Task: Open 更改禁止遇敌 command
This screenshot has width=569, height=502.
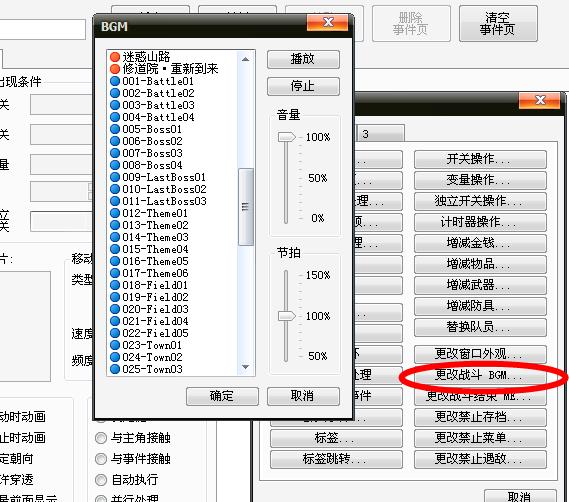Action: 480,459
